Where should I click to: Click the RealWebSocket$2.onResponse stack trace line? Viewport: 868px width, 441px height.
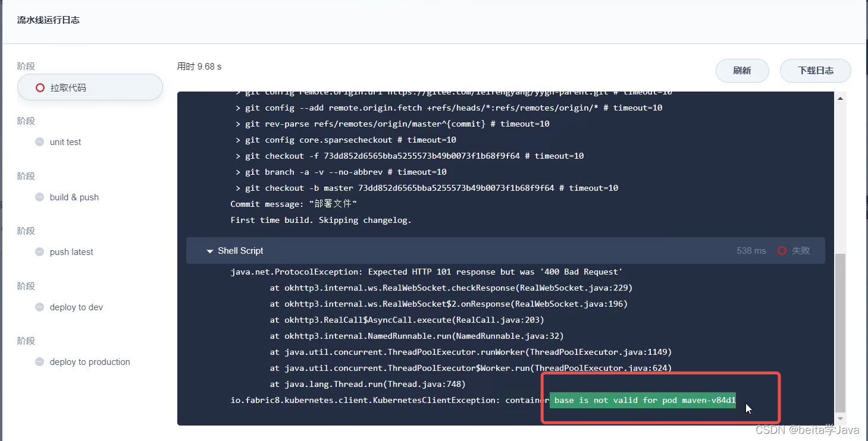449,304
